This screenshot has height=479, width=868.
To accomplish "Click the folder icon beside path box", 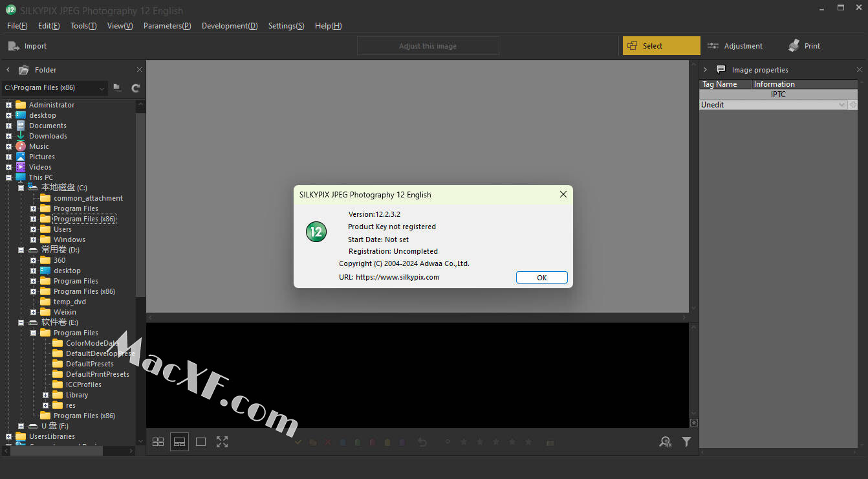I will (x=117, y=88).
